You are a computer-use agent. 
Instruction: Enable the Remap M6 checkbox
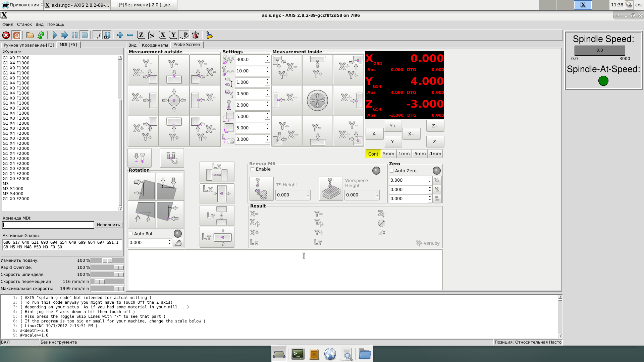(x=253, y=169)
